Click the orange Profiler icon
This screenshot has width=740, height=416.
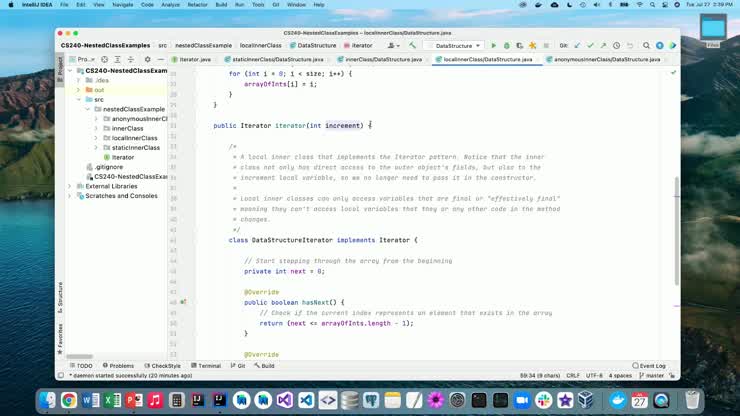pos(532,46)
